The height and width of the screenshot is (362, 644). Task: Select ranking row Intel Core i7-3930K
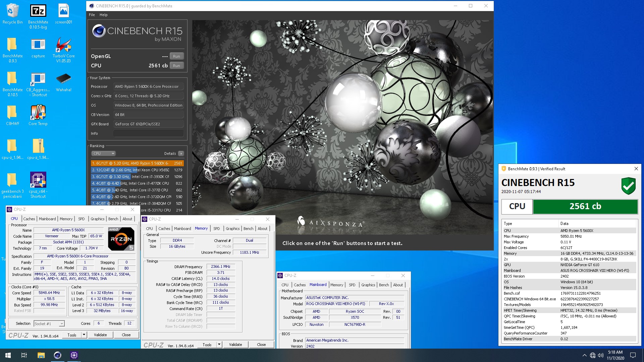tap(137, 177)
